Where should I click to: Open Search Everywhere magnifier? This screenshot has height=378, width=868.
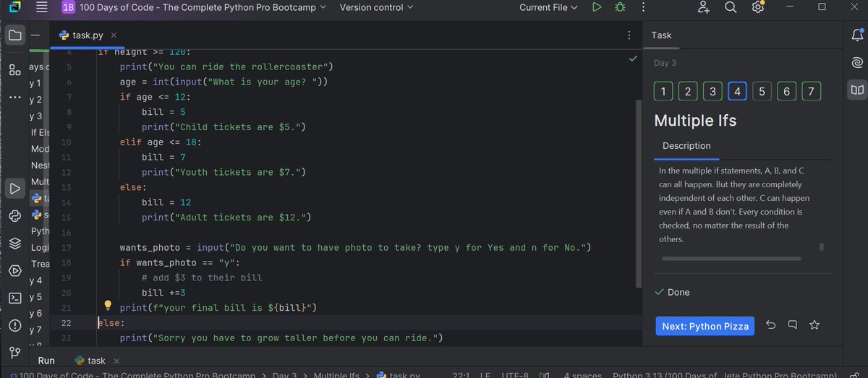[731, 7]
